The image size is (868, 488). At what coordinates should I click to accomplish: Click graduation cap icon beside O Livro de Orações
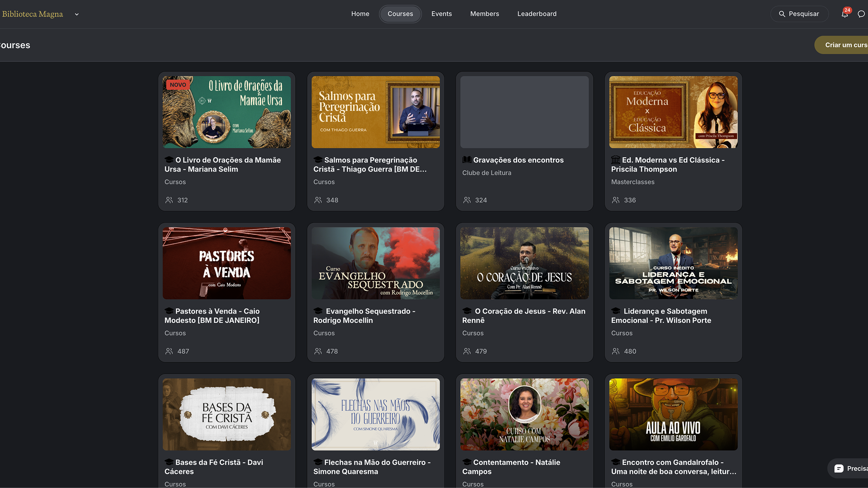coord(169,160)
